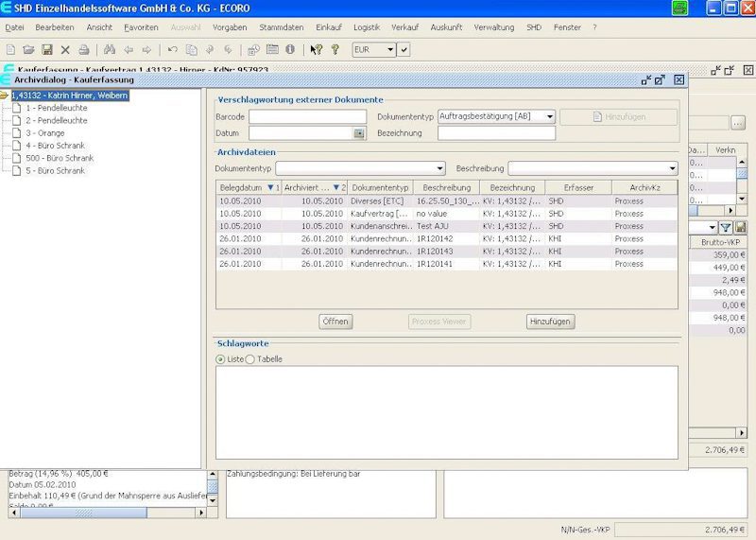The height and width of the screenshot is (540, 756).
Task: Click the save diskette toolbar icon
Action: click(x=46, y=49)
